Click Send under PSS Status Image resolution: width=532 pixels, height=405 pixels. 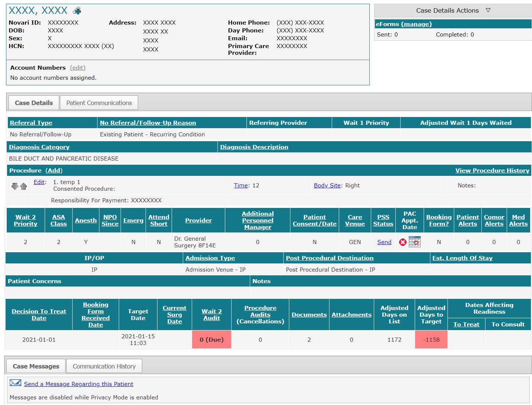click(x=384, y=242)
